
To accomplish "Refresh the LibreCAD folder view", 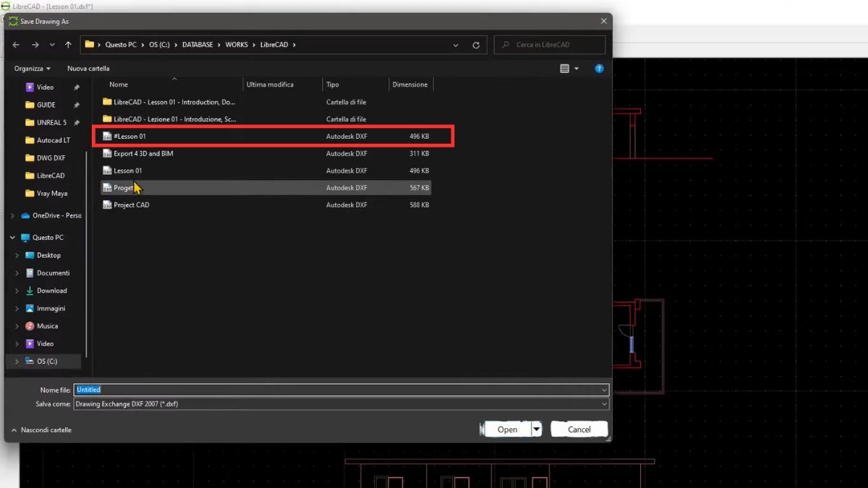I will click(x=476, y=45).
